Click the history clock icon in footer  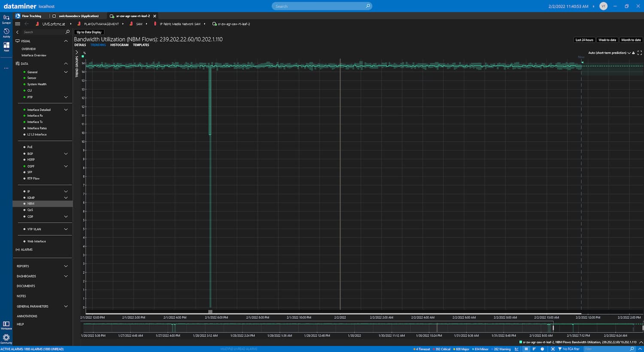pos(542,349)
